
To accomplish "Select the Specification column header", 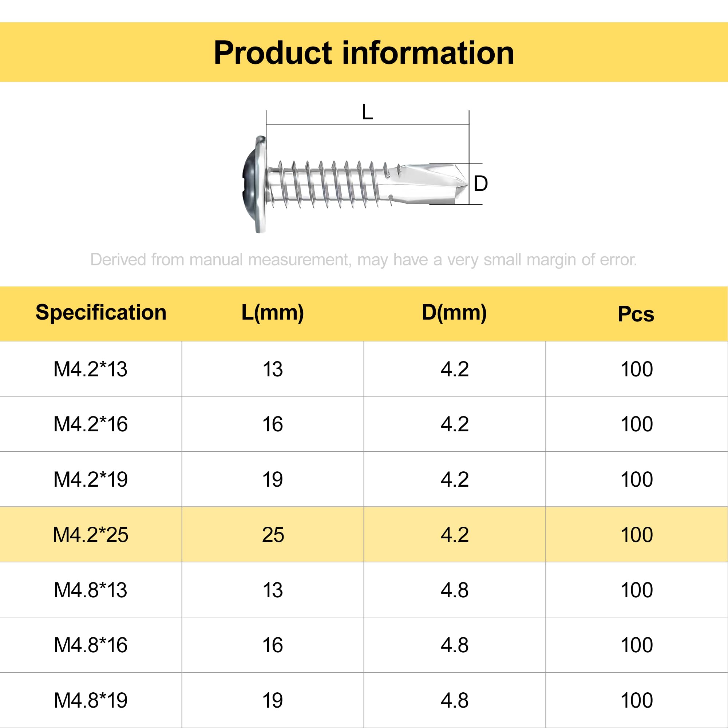I will 101,312.
